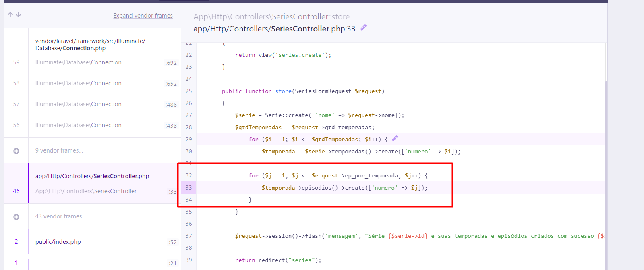Click the public function store code line
The image size is (644, 270).
(303, 91)
